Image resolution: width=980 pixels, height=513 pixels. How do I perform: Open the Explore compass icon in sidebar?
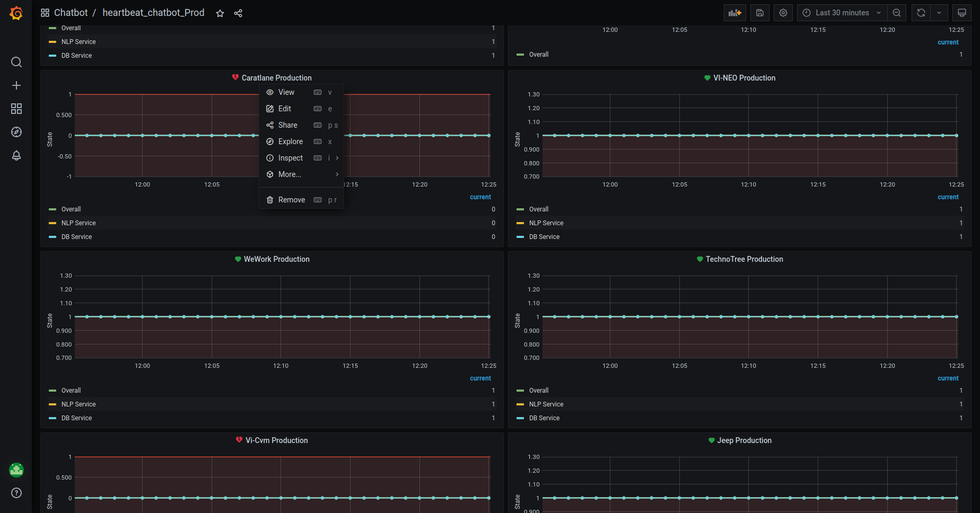click(x=16, y=132)
